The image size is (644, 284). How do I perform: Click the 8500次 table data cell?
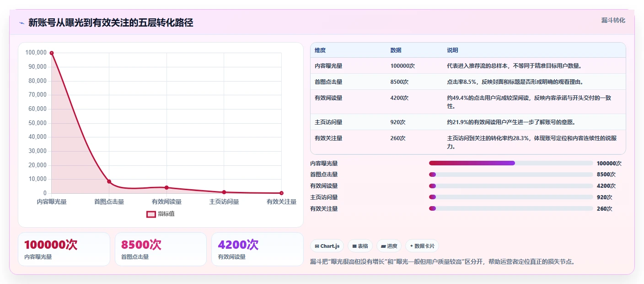coord(414,82)
